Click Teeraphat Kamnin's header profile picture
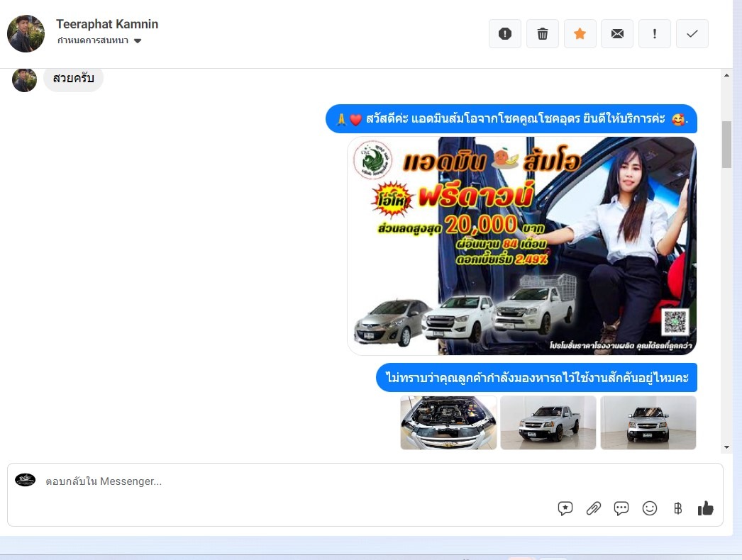742x560 pixels. tap(26, 33)
